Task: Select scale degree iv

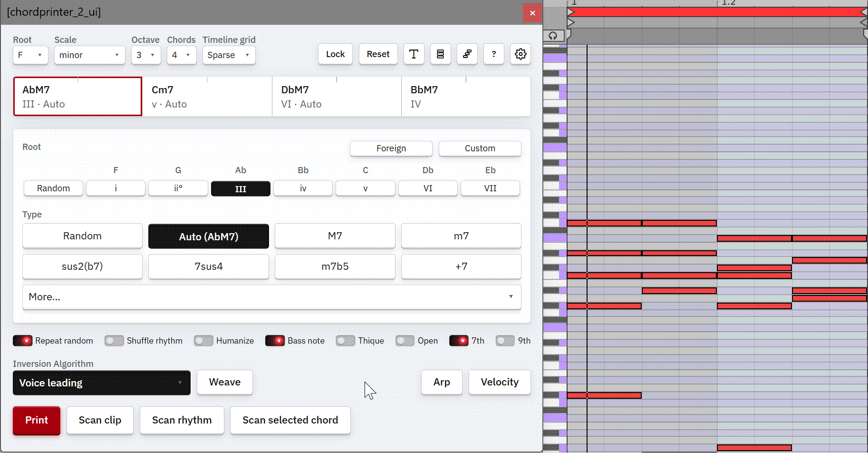Action: coord(303,188)
